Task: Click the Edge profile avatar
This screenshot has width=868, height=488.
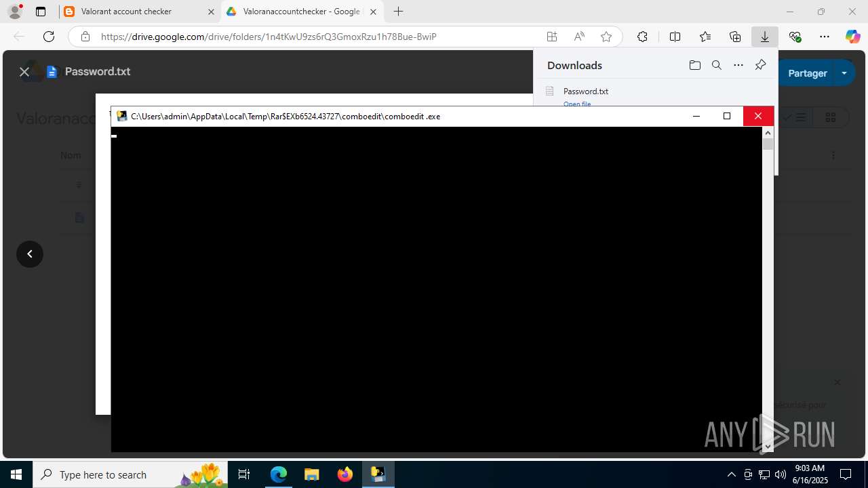Action: tap(14, 12)
